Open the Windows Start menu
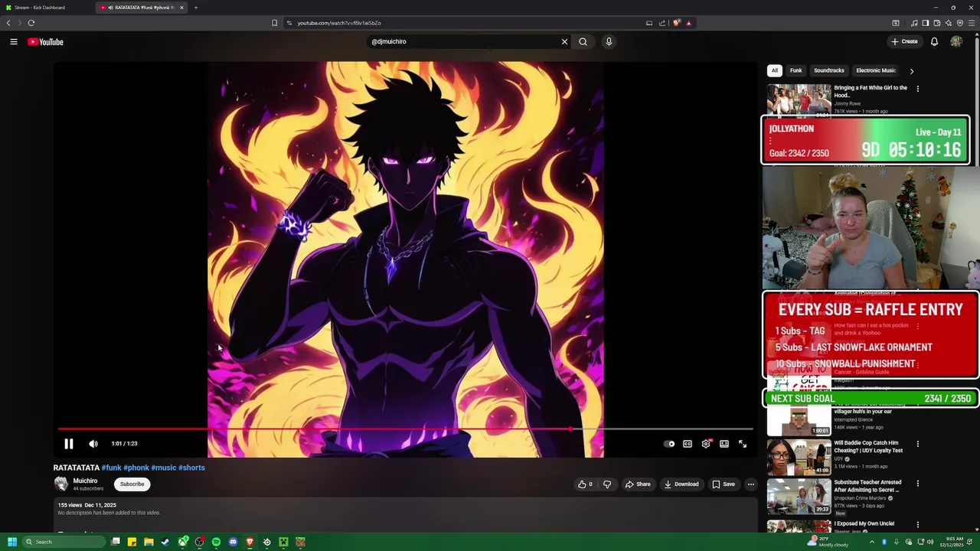The image size is (980, 551). pos(12,542)
